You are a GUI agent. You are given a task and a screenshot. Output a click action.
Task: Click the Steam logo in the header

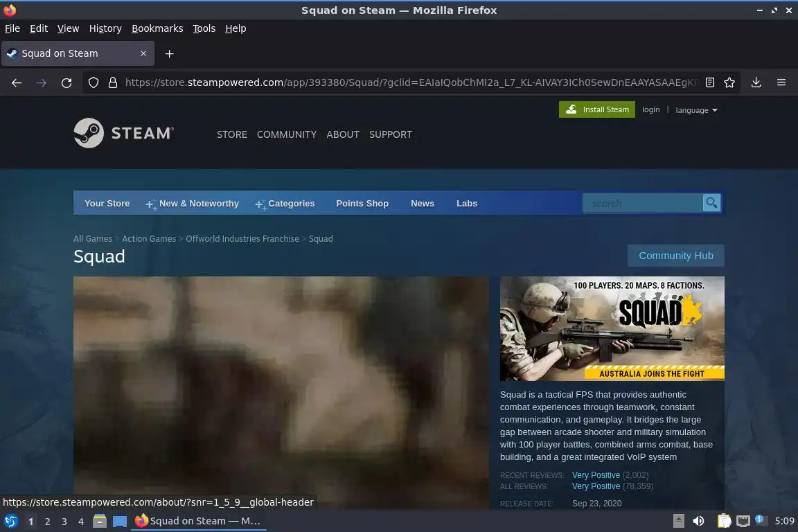124,134
